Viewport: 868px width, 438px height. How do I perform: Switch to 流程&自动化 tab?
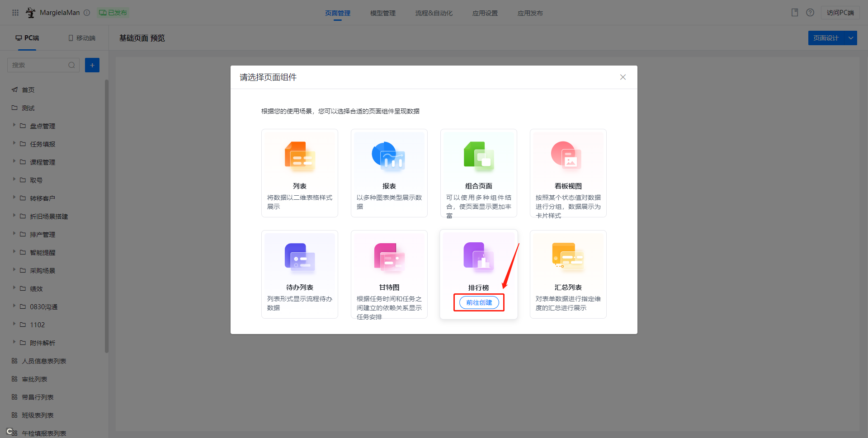[x=434, y=13]
